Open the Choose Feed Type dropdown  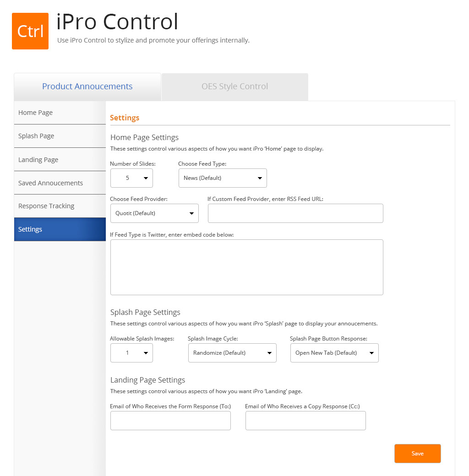point(223,178)
